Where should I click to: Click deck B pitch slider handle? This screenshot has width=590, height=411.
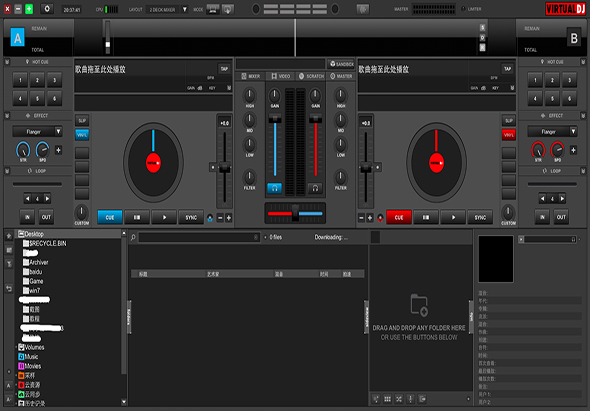click(366, 167)
